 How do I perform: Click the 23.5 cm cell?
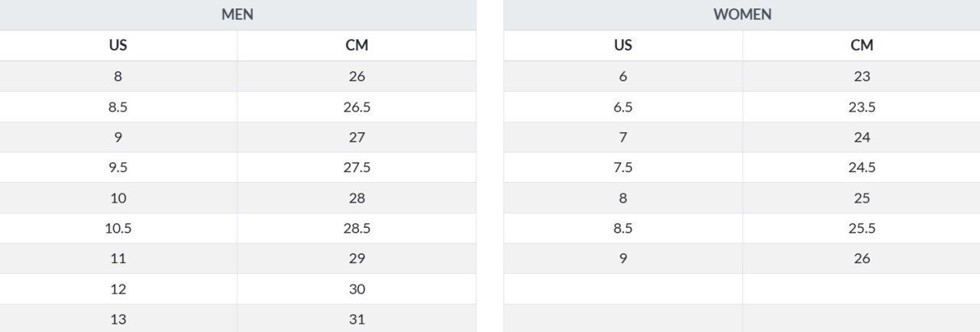point(861,107)
